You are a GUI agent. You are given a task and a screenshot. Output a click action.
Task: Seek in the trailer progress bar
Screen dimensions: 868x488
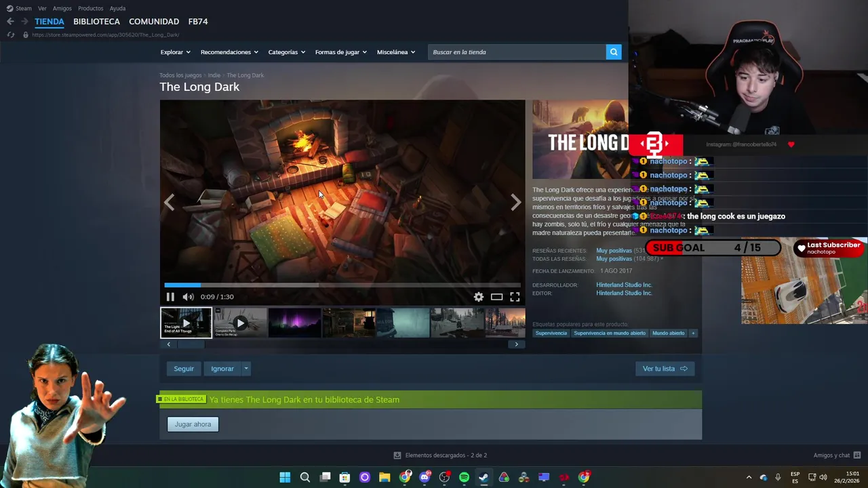pos(342,285)
